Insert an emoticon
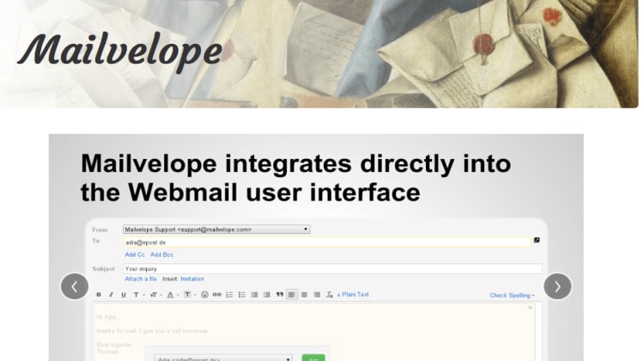 pos(204,295)
